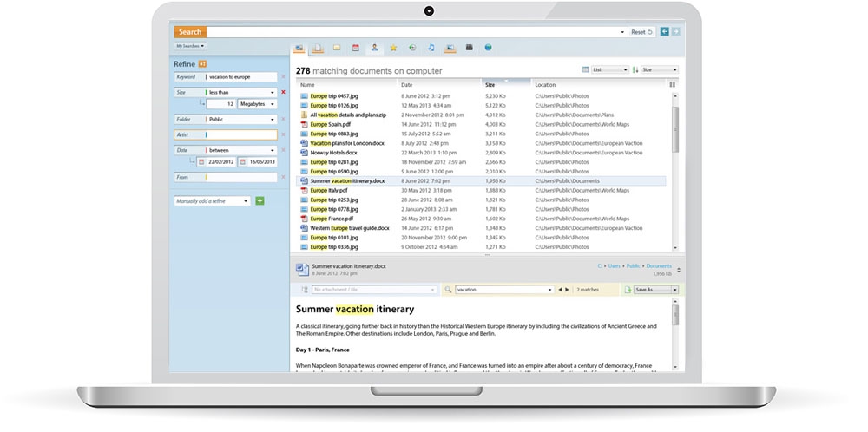Click the Public breadcrumb link
The width and height of the screenshot is (868, 432).
[634, 266]
